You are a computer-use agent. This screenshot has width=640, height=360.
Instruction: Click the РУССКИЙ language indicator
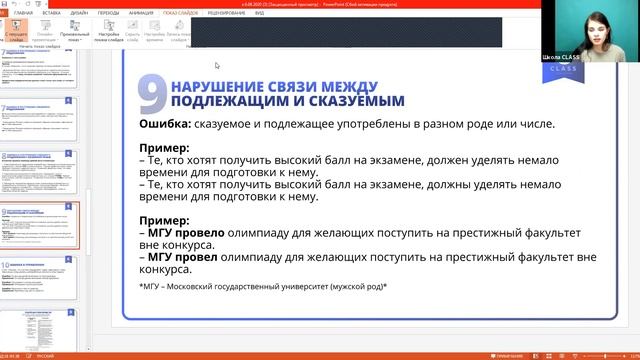(45, 356)
